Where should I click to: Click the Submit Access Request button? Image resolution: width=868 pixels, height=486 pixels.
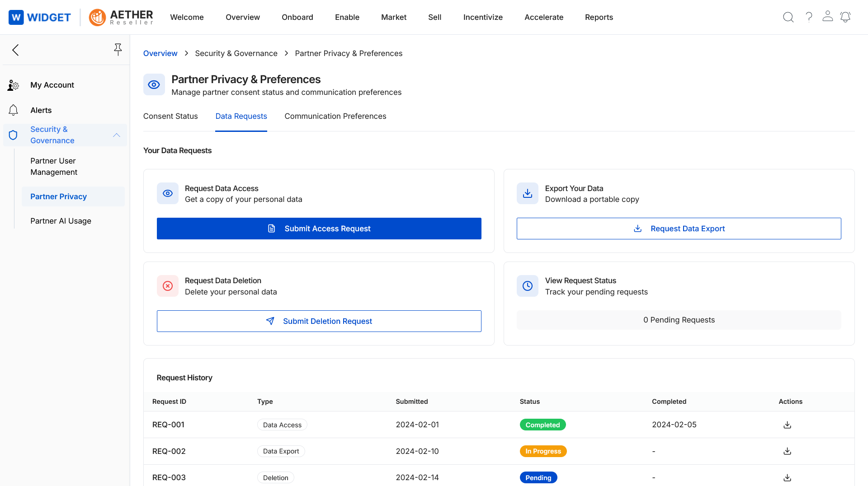(319, 229)
